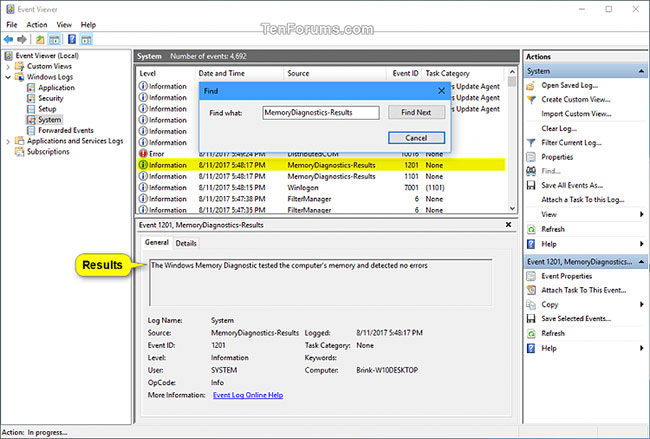Collapse the Event 1201 actions section

(641, 262)
